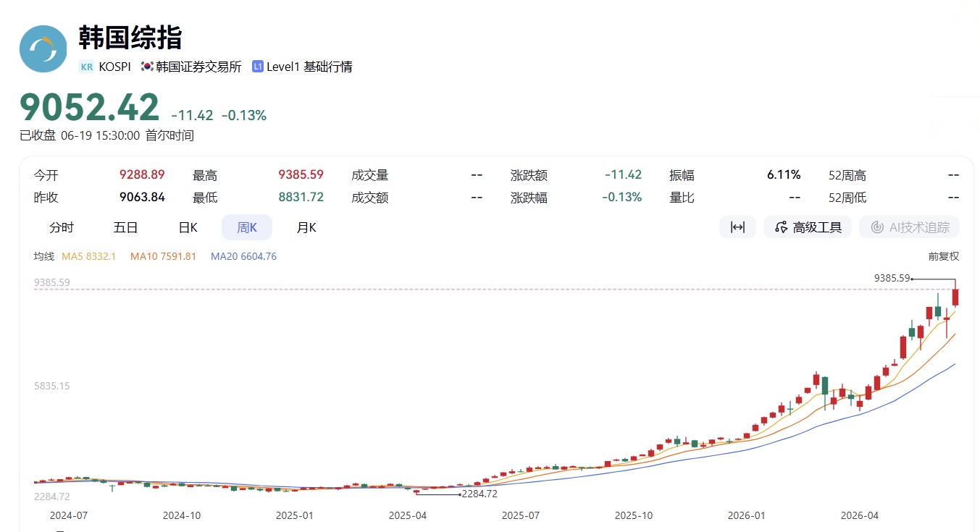Click the 今开 value 9288.89
Screen dimensions: 980x532
[142, 174]
